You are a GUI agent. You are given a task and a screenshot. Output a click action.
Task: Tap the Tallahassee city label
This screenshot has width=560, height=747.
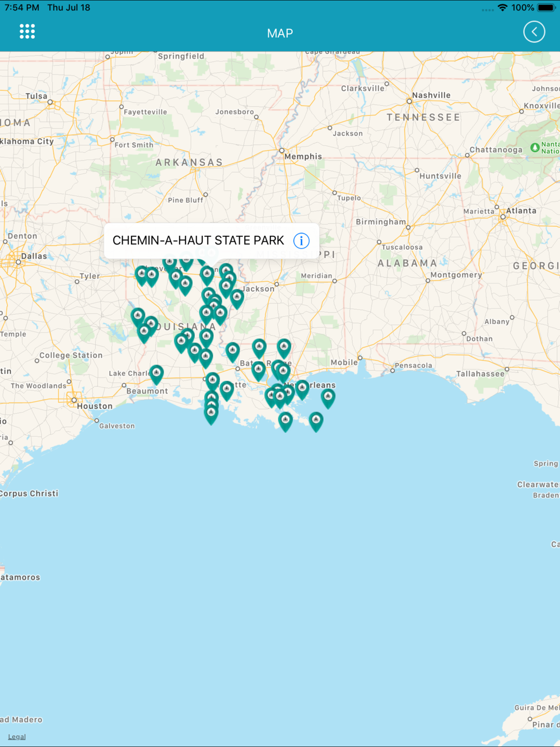(480, 373)
